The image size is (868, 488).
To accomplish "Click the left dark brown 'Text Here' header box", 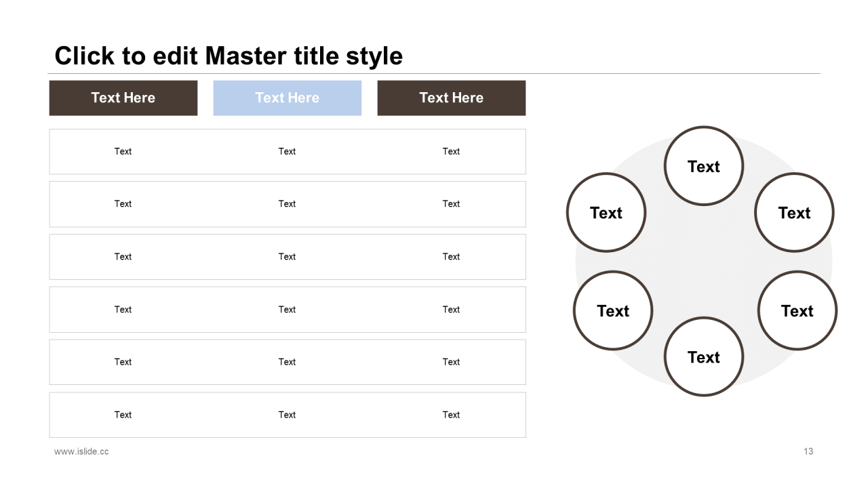I will [x=123, y=98].
